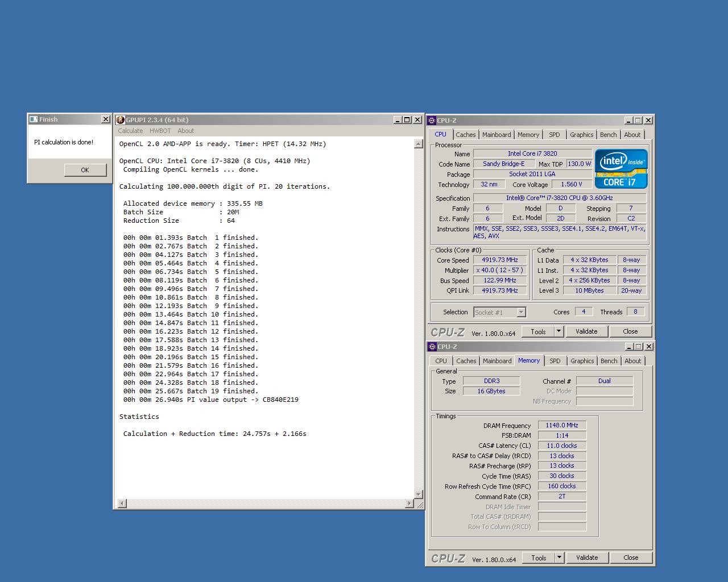Click GPUPI horizontal scrollbar left arrow

point(122,504)
